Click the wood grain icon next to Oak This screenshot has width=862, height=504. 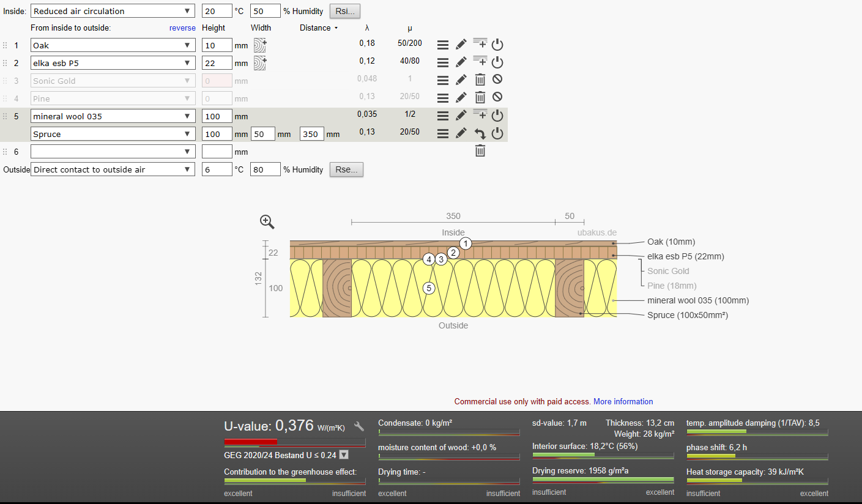(x=260, y=45)
